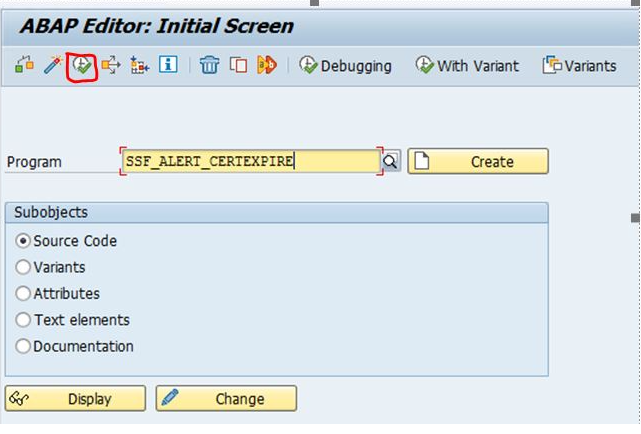The image size is (641, 434).
Task: Click the object list hierarchy icon
Action: 139,66
